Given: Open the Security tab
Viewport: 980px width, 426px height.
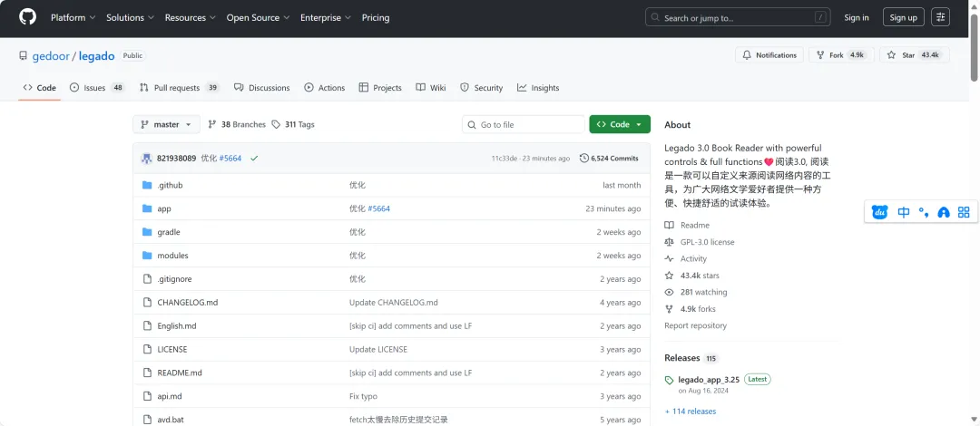Looking at the screenshot, I should coord(481,87).
